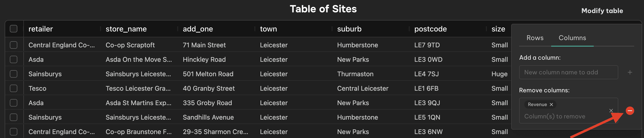
Task: Click the red minus remove-columns icon
Action: point(630,110)
